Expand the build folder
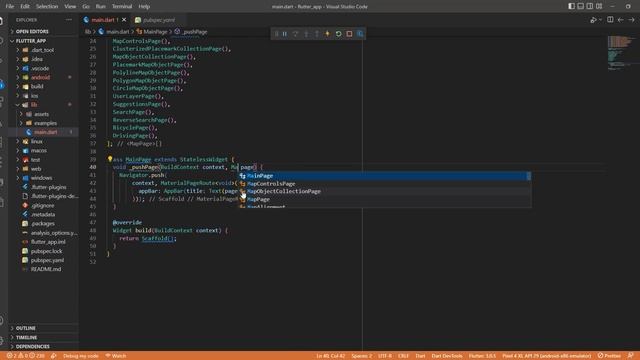640x360 pixels. (43, 87)
